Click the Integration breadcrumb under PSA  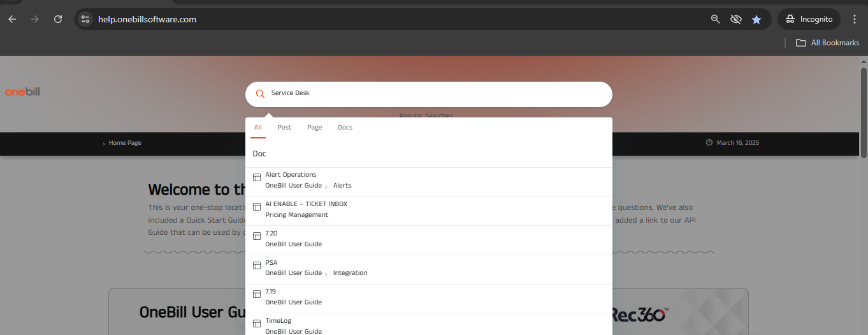tap(350, 273)
